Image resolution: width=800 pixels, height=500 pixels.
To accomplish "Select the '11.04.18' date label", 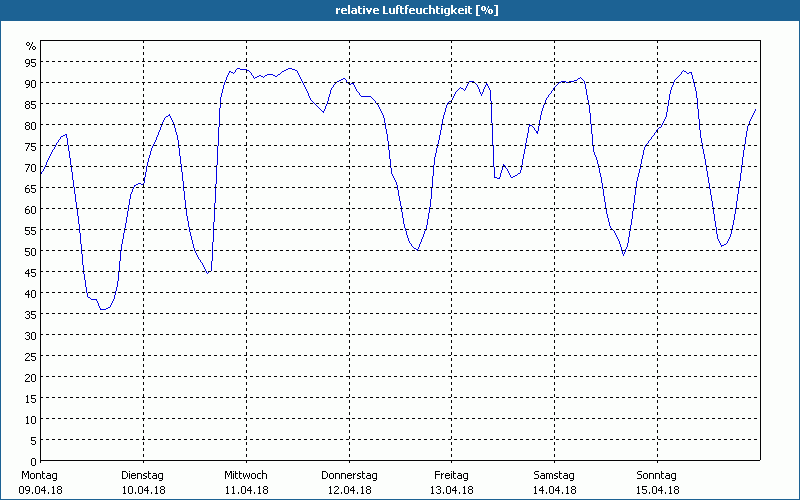I will click(x=246, y=490).
